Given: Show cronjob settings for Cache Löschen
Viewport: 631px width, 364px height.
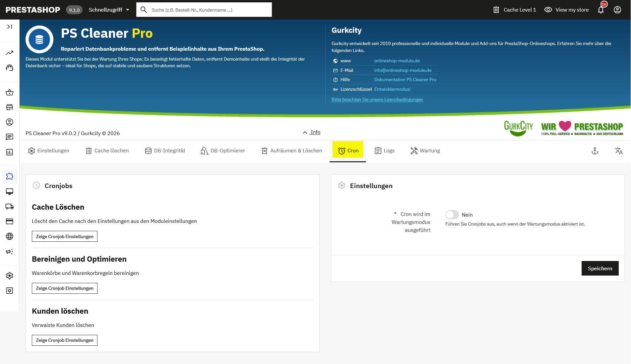Looking at the screenshot, I should point(65,236).
